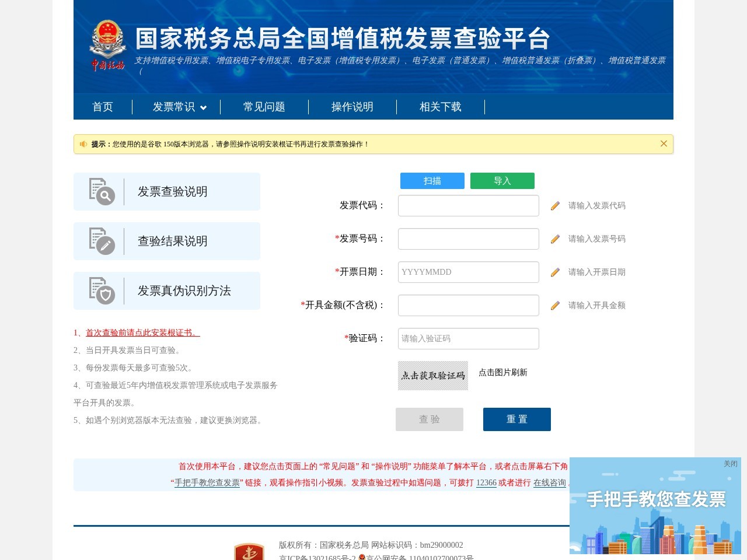Open the 操作说明 menu item
The height and width of the screenshot is (560, 747).
click(x=352, y=107)
